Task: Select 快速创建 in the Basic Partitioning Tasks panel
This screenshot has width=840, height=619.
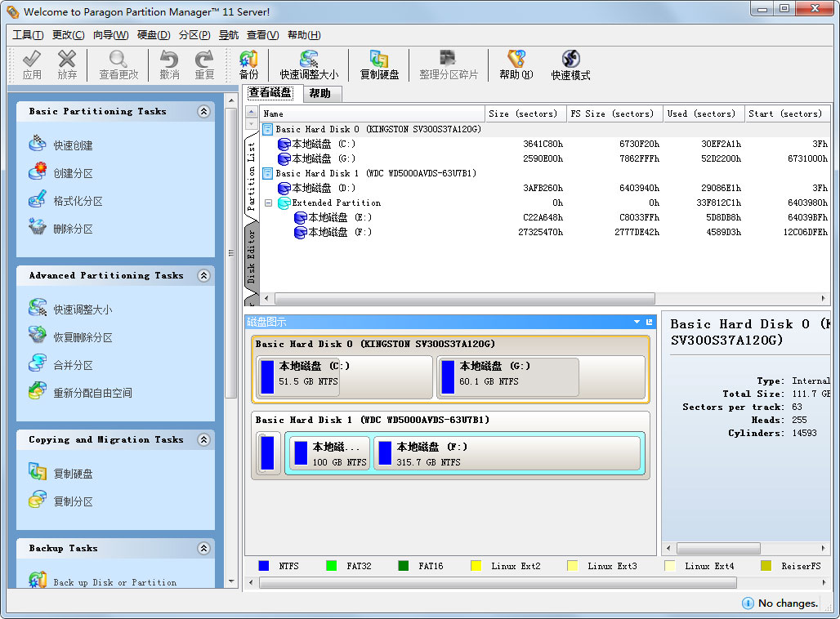Action: 72,145
